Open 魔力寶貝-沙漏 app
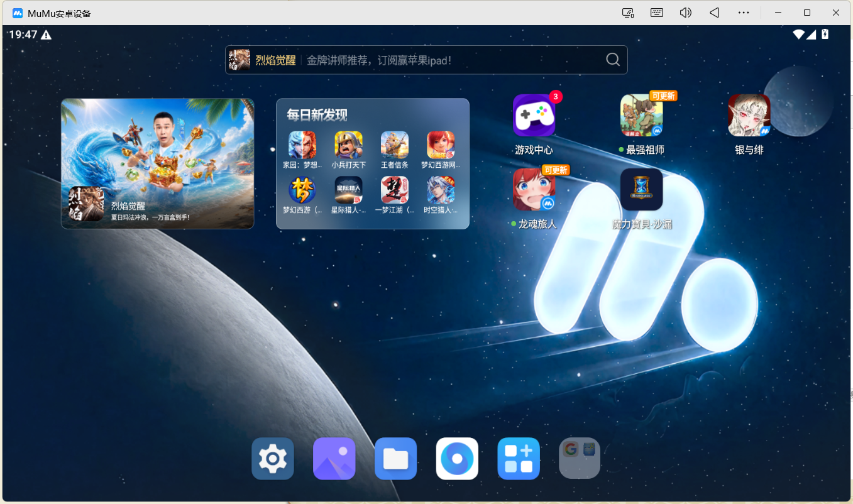 coord(641,189)
